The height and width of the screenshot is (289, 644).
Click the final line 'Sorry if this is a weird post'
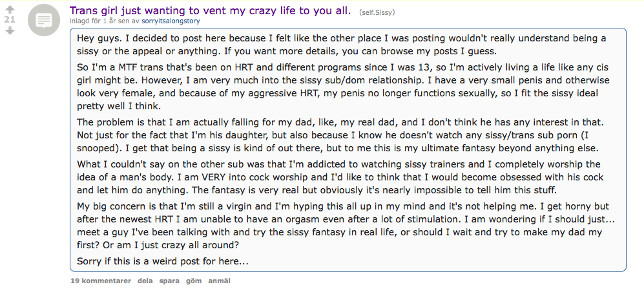click(163, 261)
